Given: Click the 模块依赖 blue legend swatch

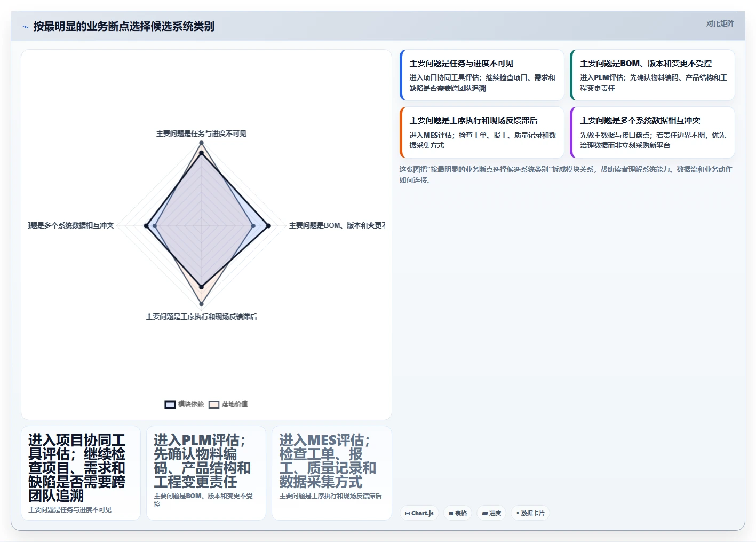Looking at the screenshot, I should click(170, 404).
